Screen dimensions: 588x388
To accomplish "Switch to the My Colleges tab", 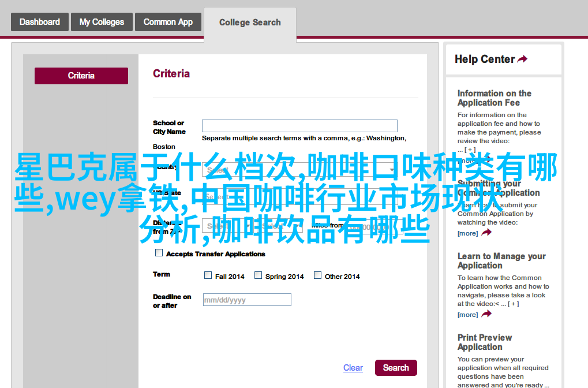I will coord(102,22).
